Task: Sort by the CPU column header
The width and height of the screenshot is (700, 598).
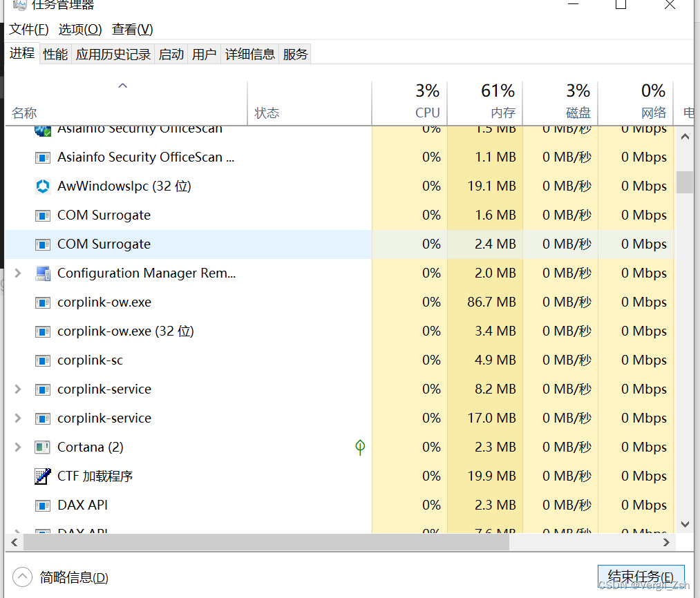Action: (x=409, y=104)
